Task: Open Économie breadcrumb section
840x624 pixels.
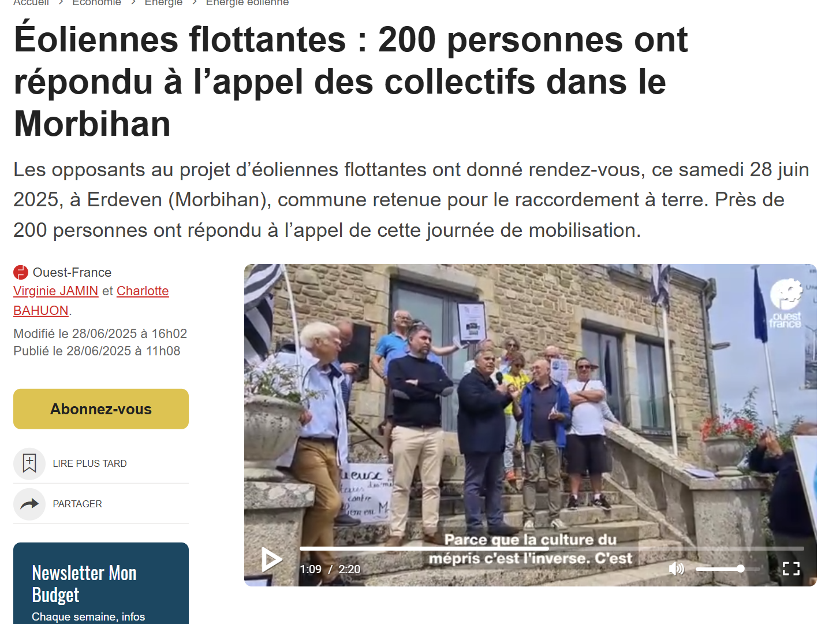Action: pyautogui.click(x=96, y=3)
